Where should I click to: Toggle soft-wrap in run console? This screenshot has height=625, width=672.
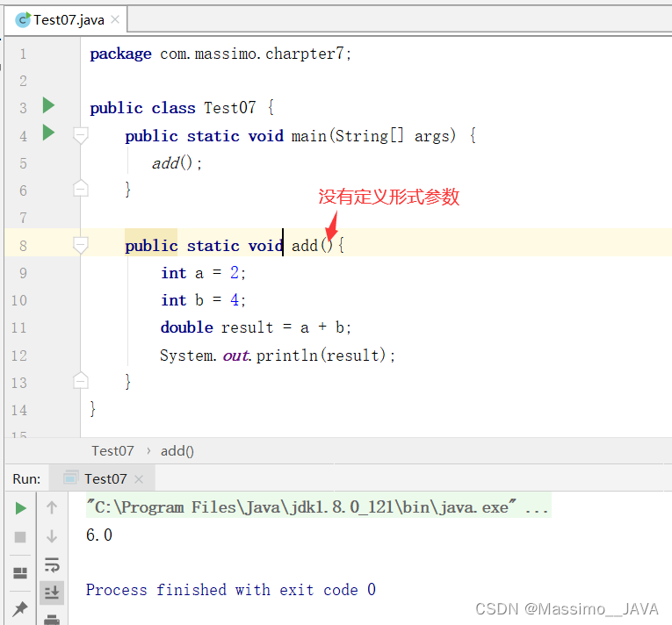52,565
